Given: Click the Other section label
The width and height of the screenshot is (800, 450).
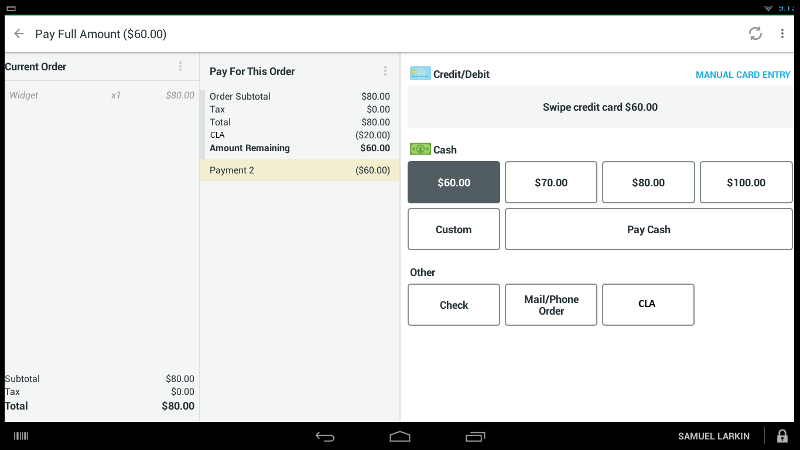Looking at the screenshot, I should (x=422, y=272).
